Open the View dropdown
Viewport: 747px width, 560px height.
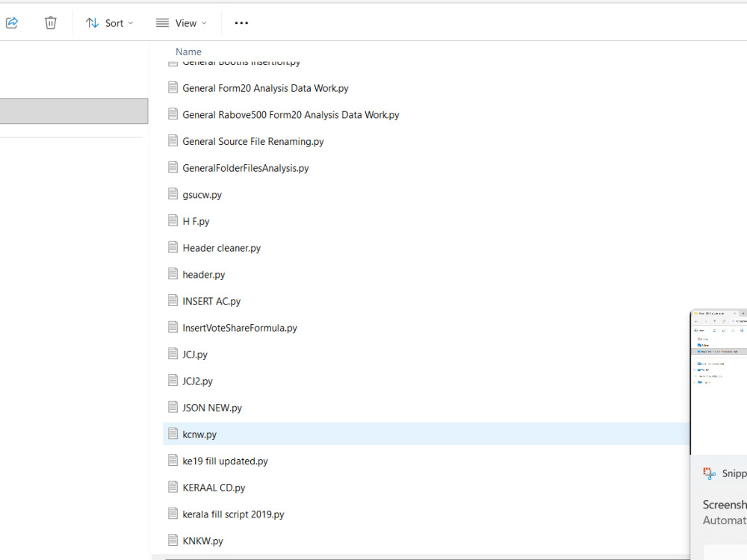coord(182,23)
